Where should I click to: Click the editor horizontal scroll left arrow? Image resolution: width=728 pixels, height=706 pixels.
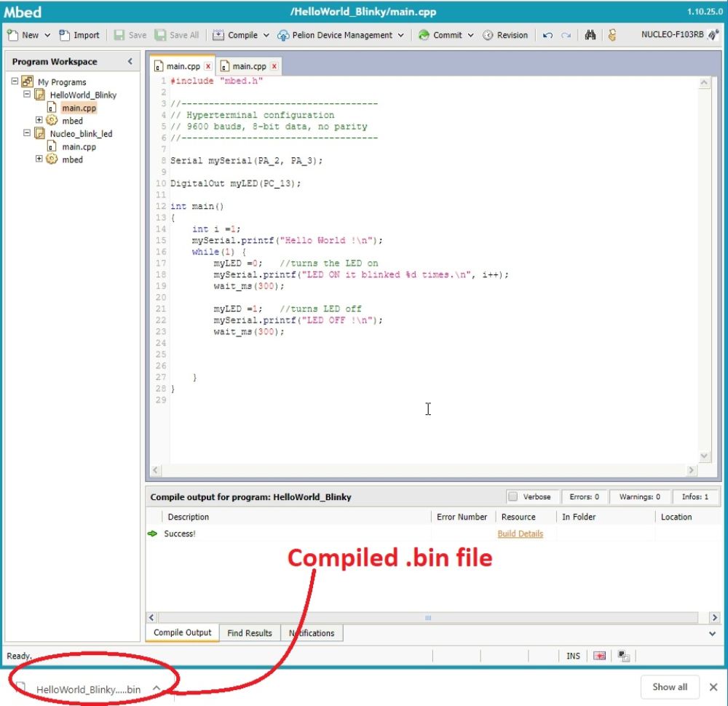pyautogui.click(x=156, y=469)
